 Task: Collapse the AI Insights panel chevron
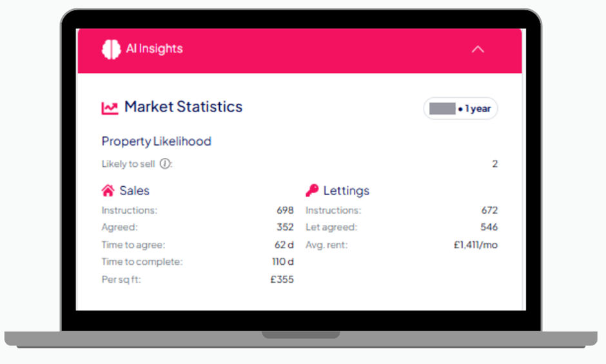478,49
